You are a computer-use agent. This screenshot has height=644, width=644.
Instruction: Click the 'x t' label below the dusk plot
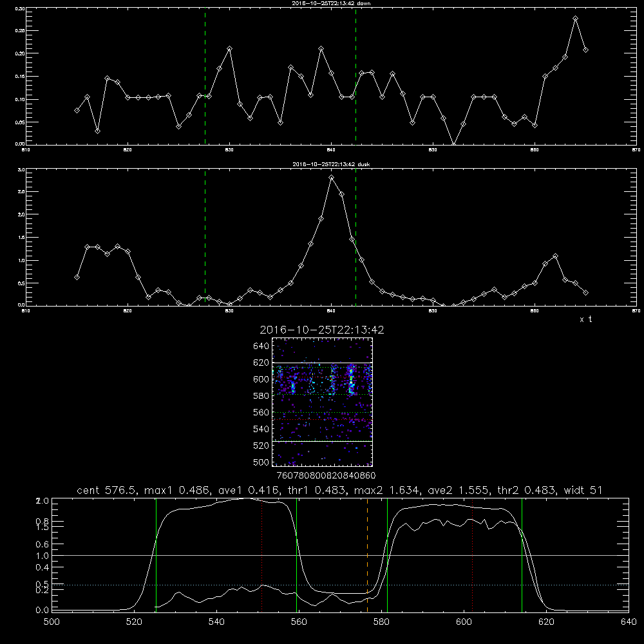(x=585, y=319)
